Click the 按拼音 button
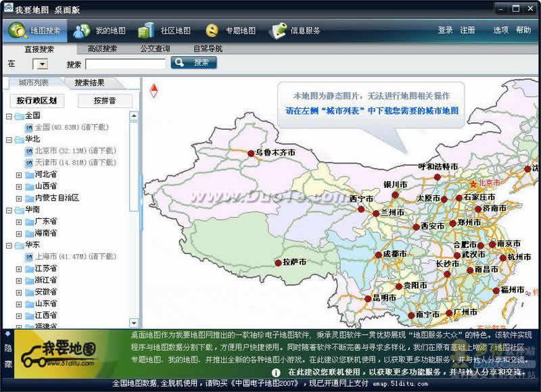 tap(105, 101)
